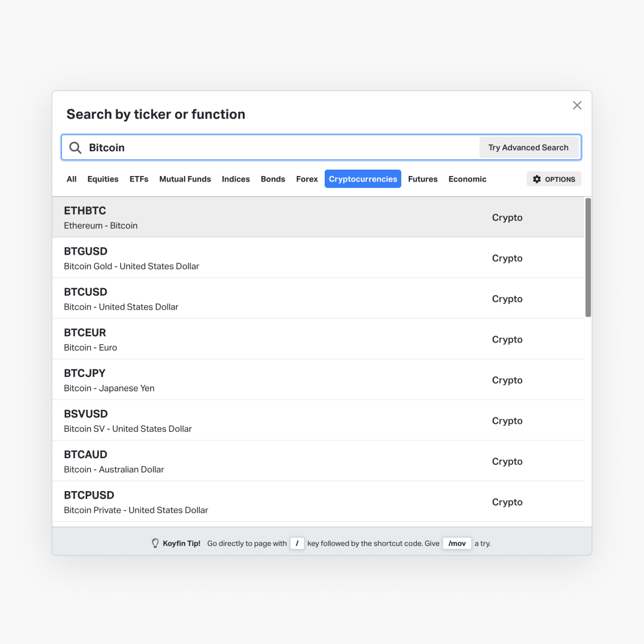Click the magnifying glass search icon
Screen dimensions: 644x644
[x=75, y=148]
